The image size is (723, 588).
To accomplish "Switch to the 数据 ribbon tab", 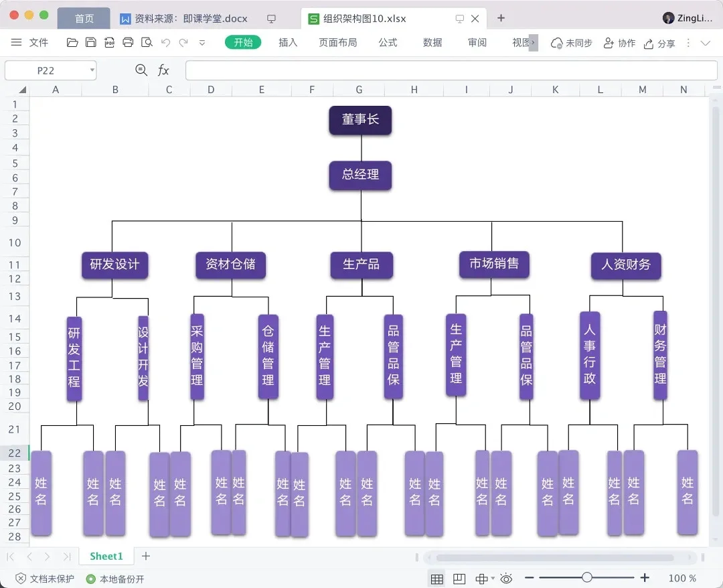I will (432, 42).
